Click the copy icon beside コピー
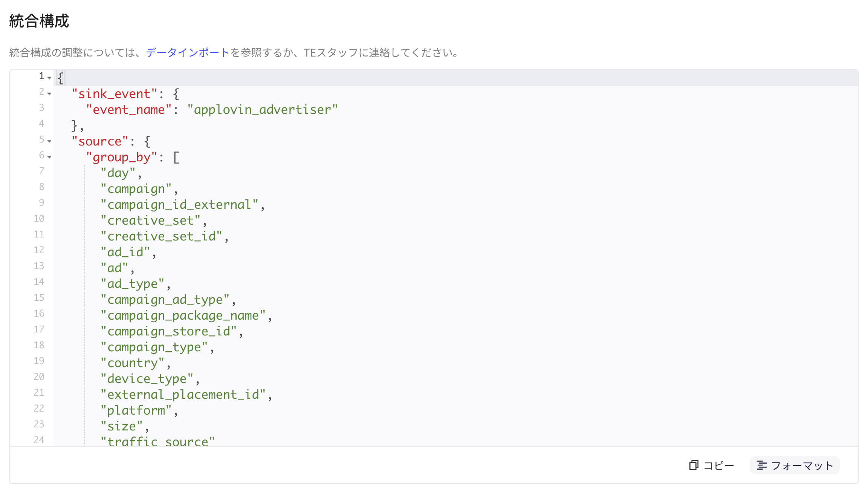 (694, 465)
